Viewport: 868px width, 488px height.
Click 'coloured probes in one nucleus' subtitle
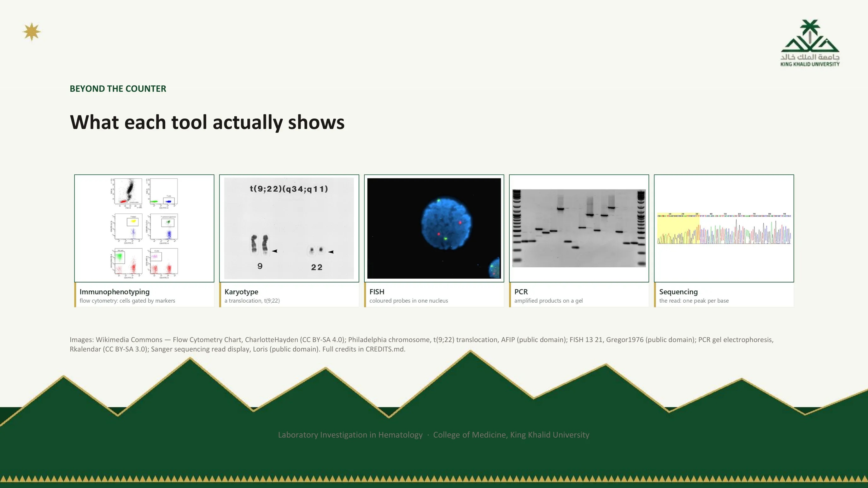pyautogui.click(x=409, y=301)
